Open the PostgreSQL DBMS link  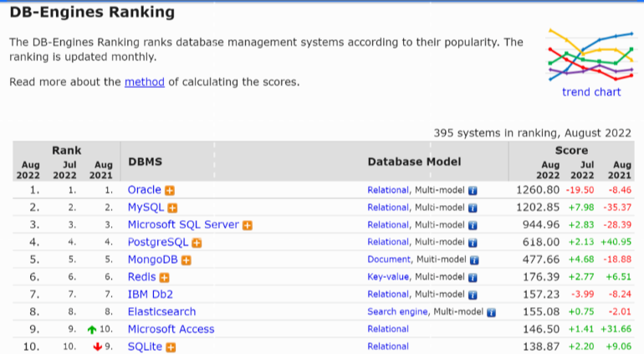pos(158,242)
